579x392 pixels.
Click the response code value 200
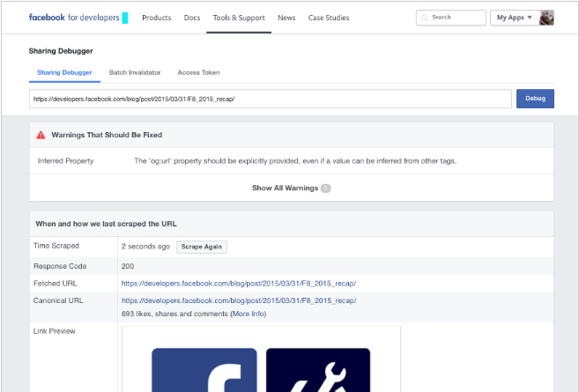tap(128, 266)
